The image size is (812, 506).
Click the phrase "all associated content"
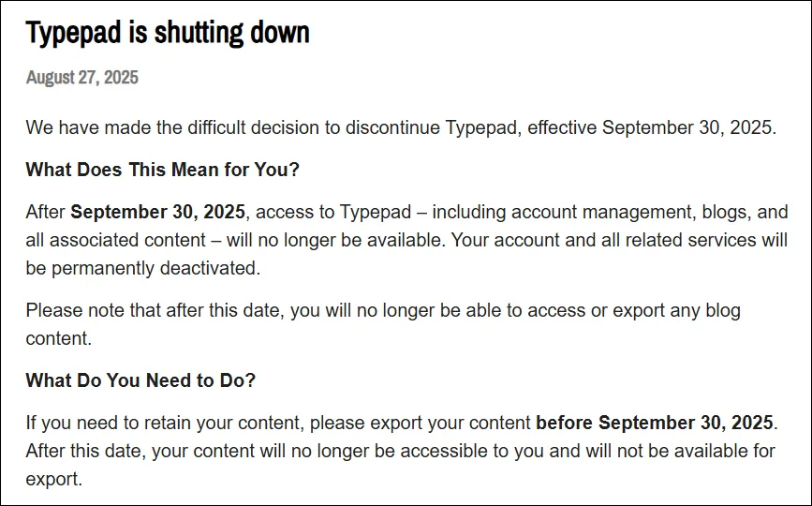(x=116, y=240)
